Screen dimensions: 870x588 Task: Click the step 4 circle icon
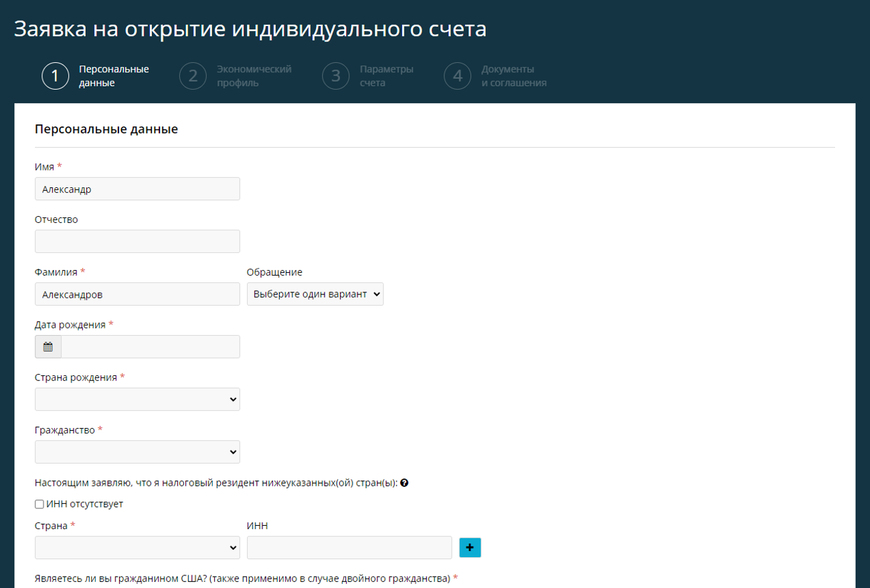[458, 76]
